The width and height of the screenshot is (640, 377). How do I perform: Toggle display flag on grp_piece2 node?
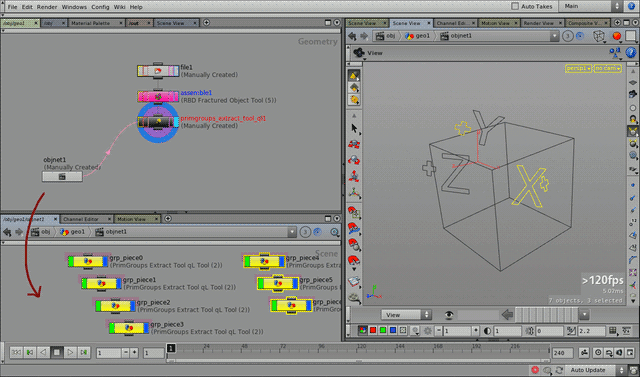(x=133, y=306)
